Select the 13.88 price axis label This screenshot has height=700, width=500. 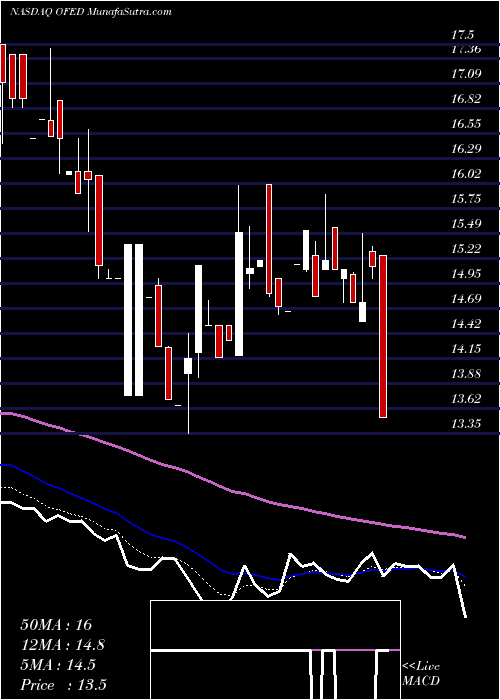(x=467, y=373)
